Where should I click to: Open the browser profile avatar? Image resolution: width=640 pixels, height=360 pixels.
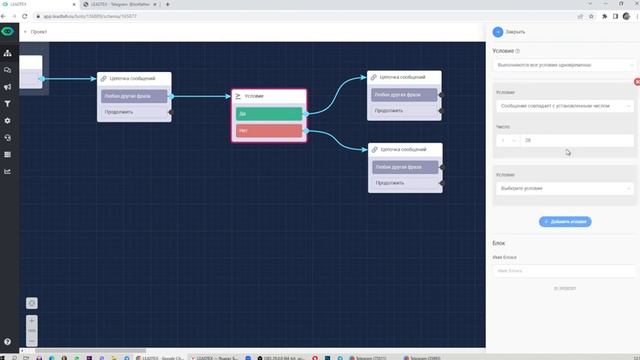tap(626, 16)
